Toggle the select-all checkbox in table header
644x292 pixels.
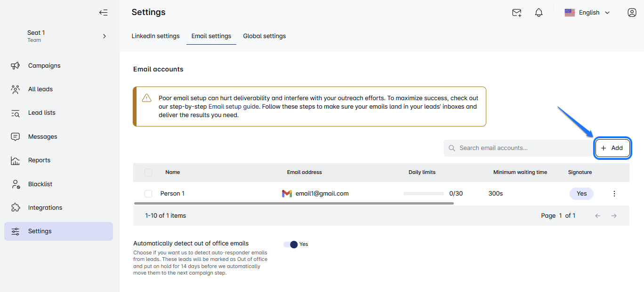pyautogui.click(x=148, y=173)
